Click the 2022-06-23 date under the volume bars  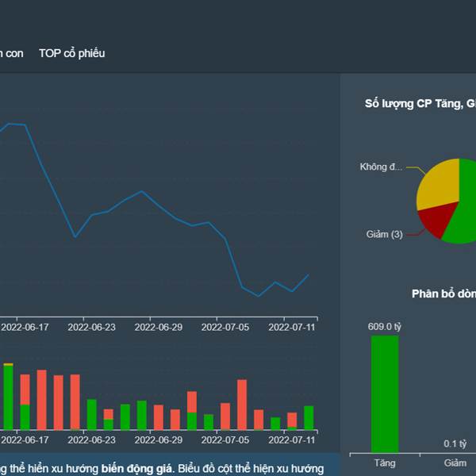point(92,440)
